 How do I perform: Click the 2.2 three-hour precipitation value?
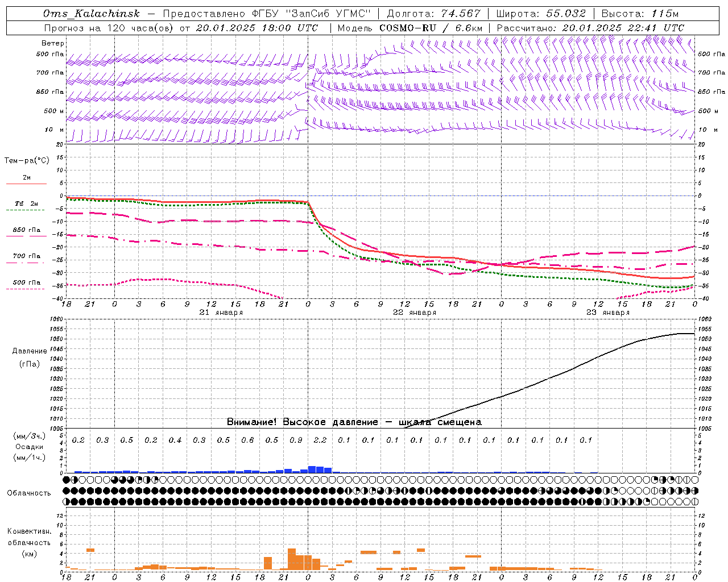pyautogui.click(x=320, y=440)
